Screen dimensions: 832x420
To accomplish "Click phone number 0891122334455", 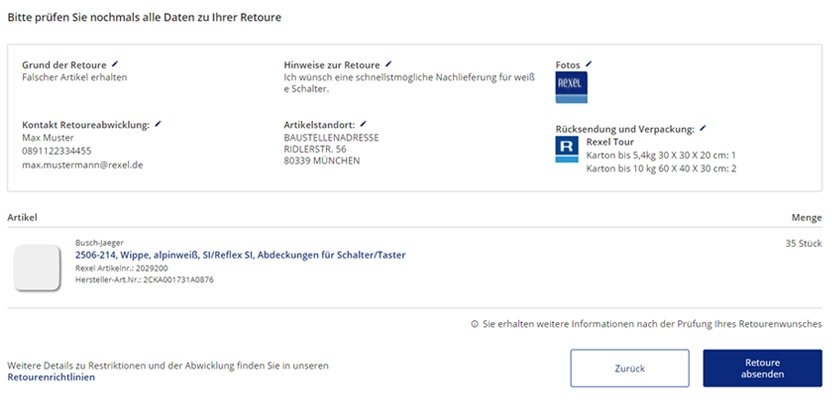I will [x=57, y=151].
